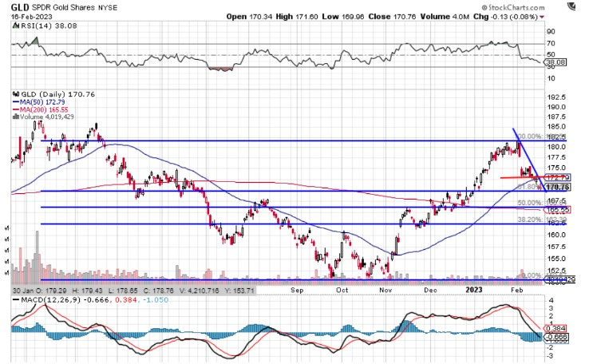Viewport: 589px width, 364px height.
Task: Click the 61.80% Fibonacci level label
Action: coord(531,188)
